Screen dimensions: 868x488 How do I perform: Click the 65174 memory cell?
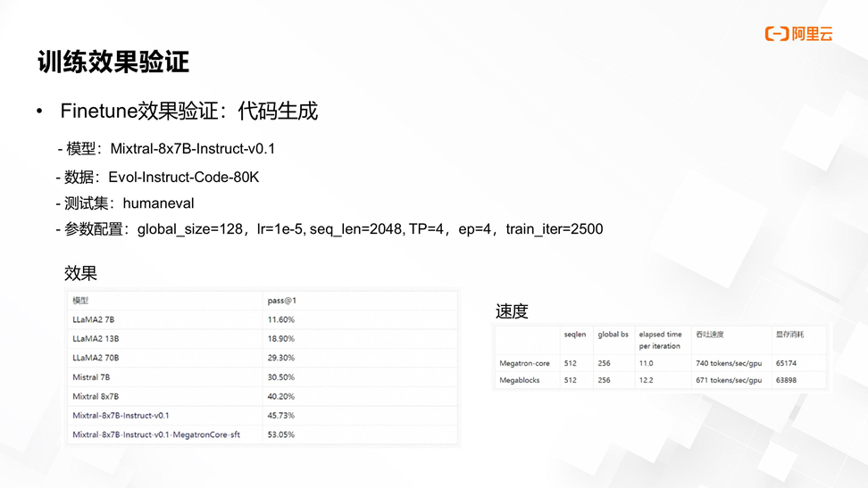786,363
